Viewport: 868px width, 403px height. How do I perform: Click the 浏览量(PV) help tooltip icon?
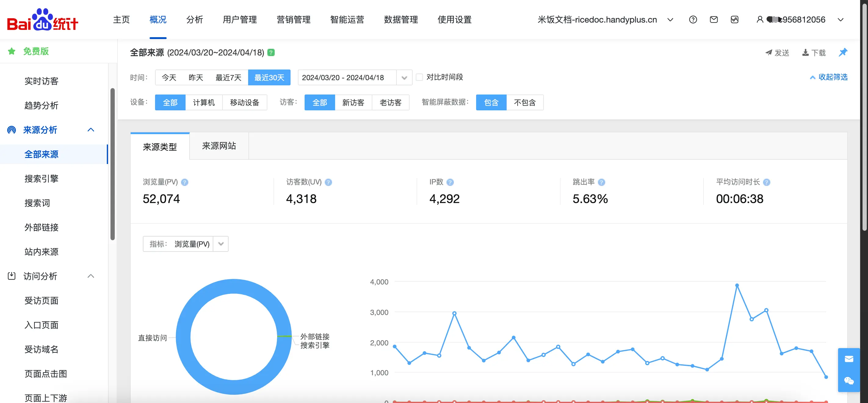(x=184, y=182)
